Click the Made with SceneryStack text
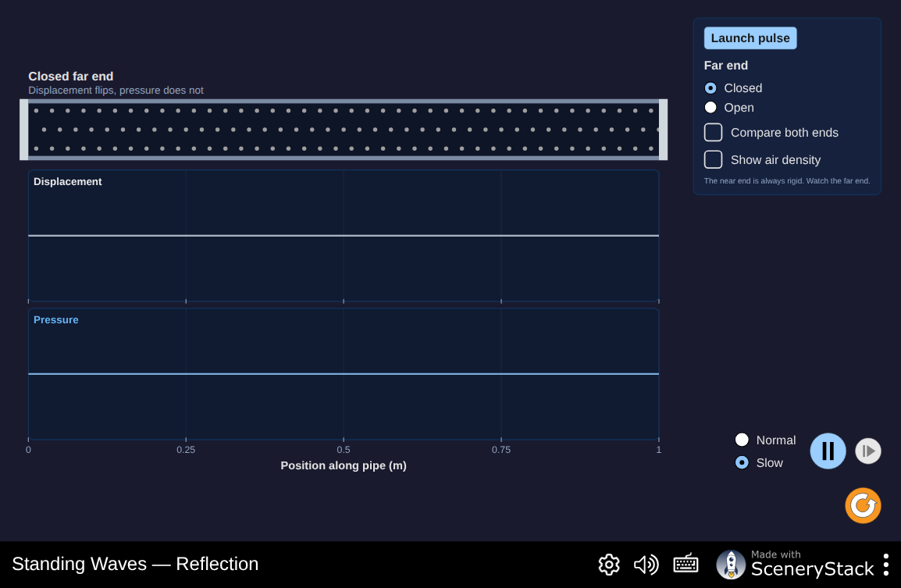901x588 pixels. click(812, 564)
